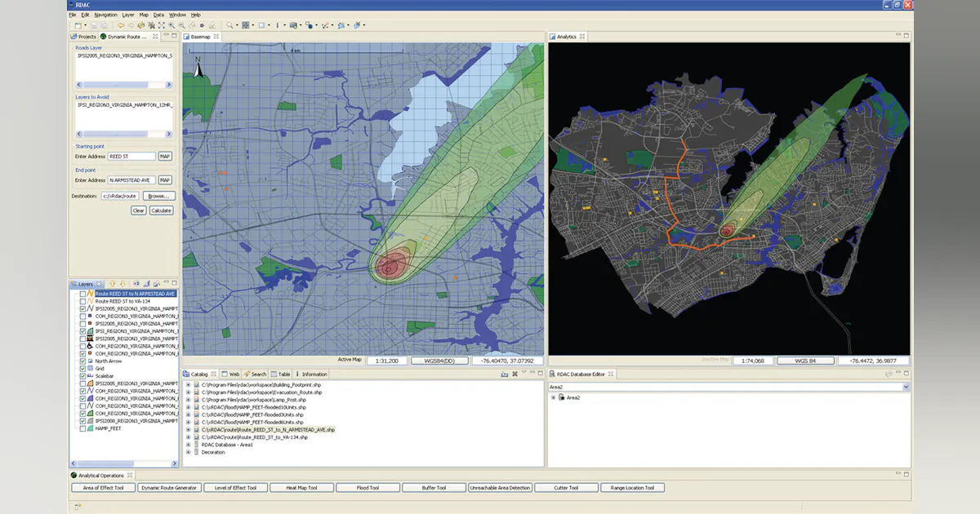Move layer down with Layers panel arrow
Image resolution: width=980 pixels, height=514 pixels.
point(122,284)
